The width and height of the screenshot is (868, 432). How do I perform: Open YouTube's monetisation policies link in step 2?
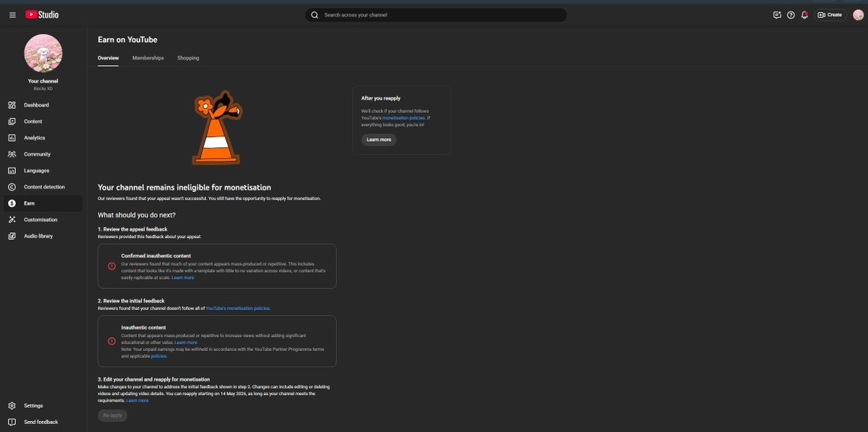coord(237,308)
